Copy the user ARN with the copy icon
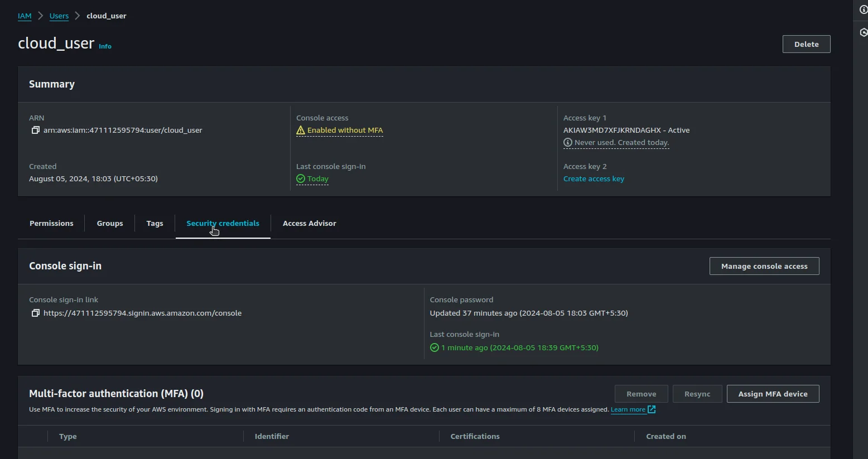868x459 pixels. (35, 130)
